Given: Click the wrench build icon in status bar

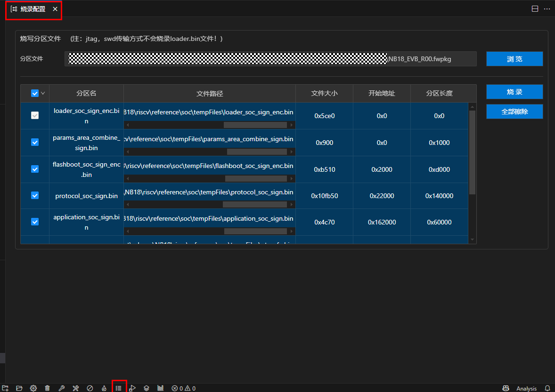Looking at the screenshot, I should (x=62, y=388).
